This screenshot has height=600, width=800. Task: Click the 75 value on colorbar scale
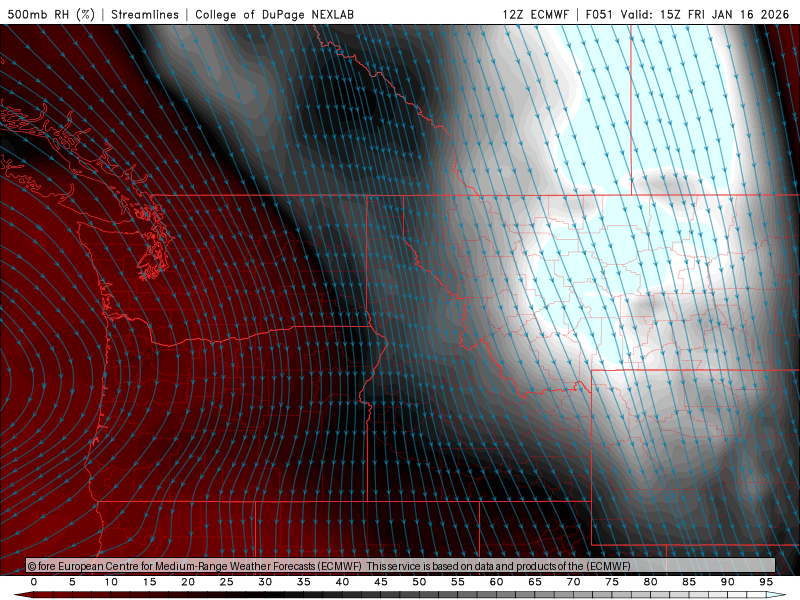tap(611, 582)
